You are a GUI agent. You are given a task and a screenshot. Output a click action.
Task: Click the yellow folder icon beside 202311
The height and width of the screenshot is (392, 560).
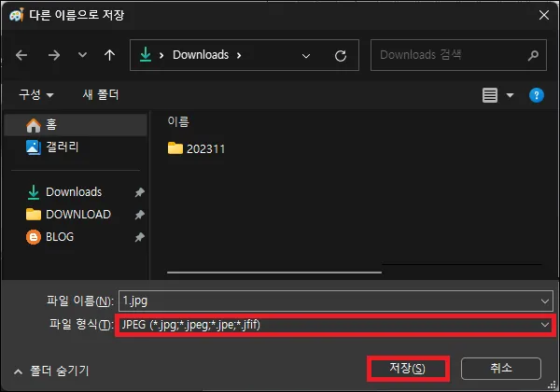175,147
